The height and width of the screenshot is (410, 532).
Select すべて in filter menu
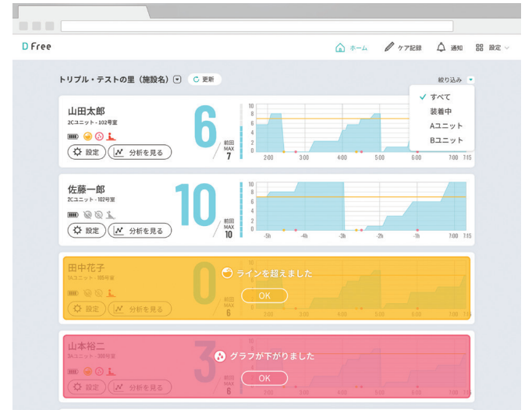pyautogui.click(x=439, y=97)
